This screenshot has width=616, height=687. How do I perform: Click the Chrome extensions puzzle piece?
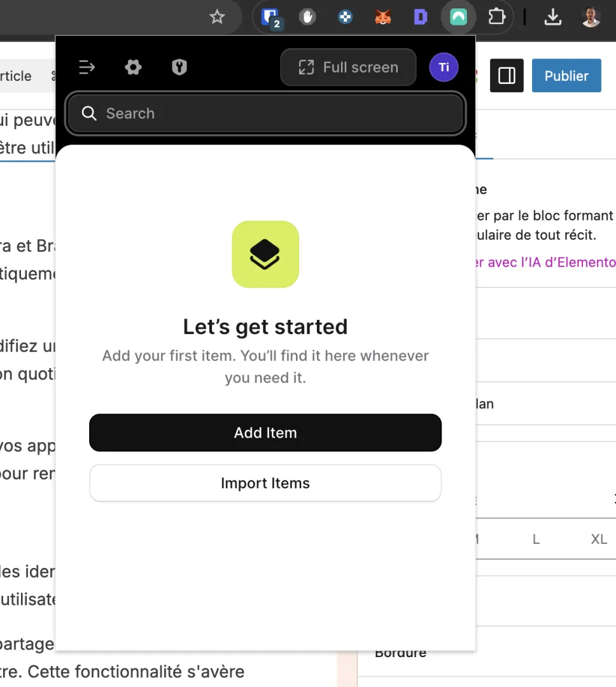coord(496,17)
